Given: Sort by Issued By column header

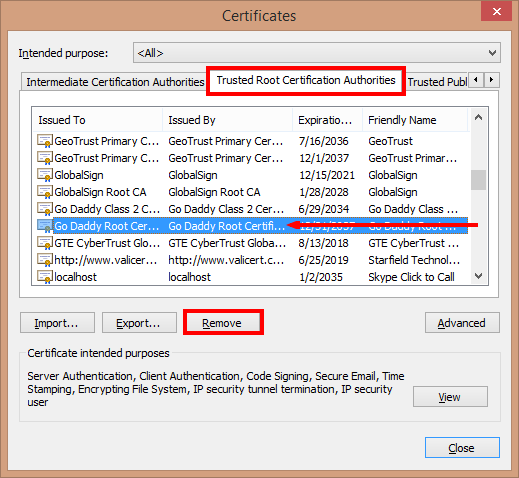Looking at the screenshot, I should [x=227, y=120].
